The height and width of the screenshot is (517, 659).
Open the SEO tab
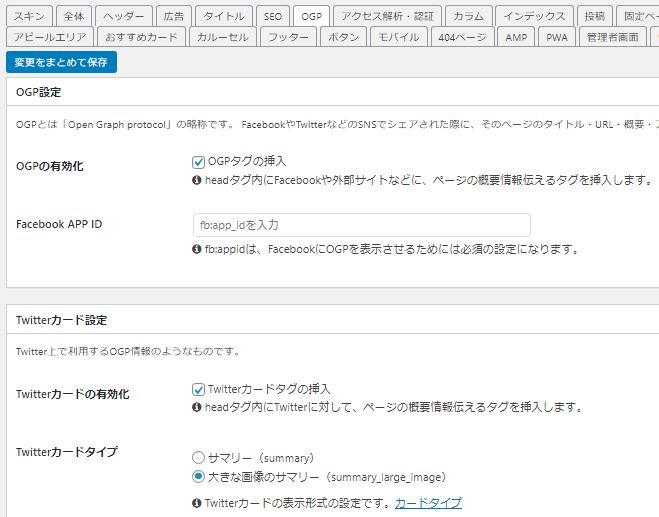273,16
